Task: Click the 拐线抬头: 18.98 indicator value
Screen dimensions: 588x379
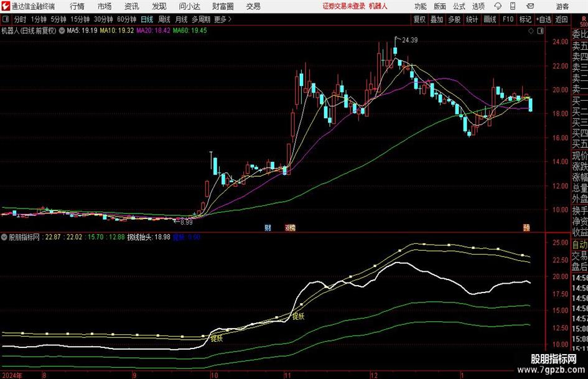Action: 149,237
